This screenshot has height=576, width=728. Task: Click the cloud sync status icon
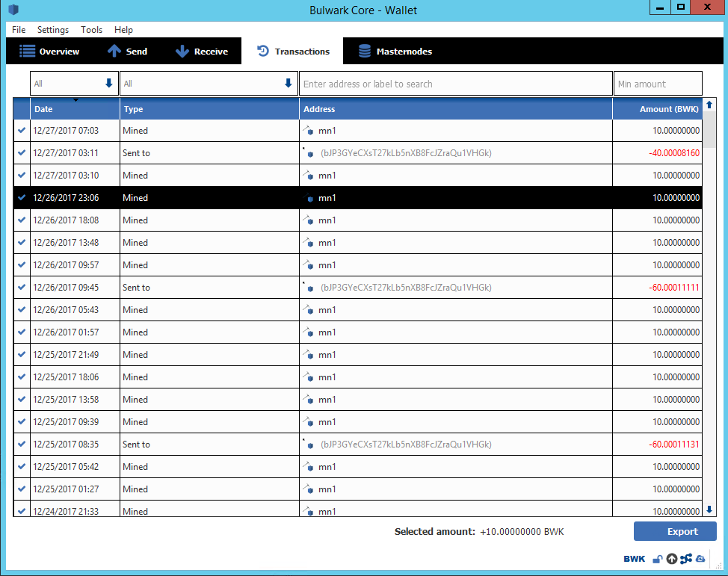[x=700, y=559]
